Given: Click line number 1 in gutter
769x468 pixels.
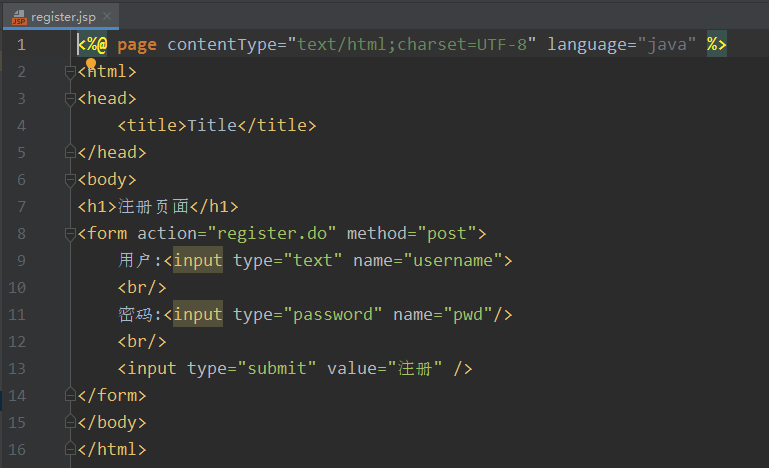Looking at the screenshot, I should pos(21,45).
